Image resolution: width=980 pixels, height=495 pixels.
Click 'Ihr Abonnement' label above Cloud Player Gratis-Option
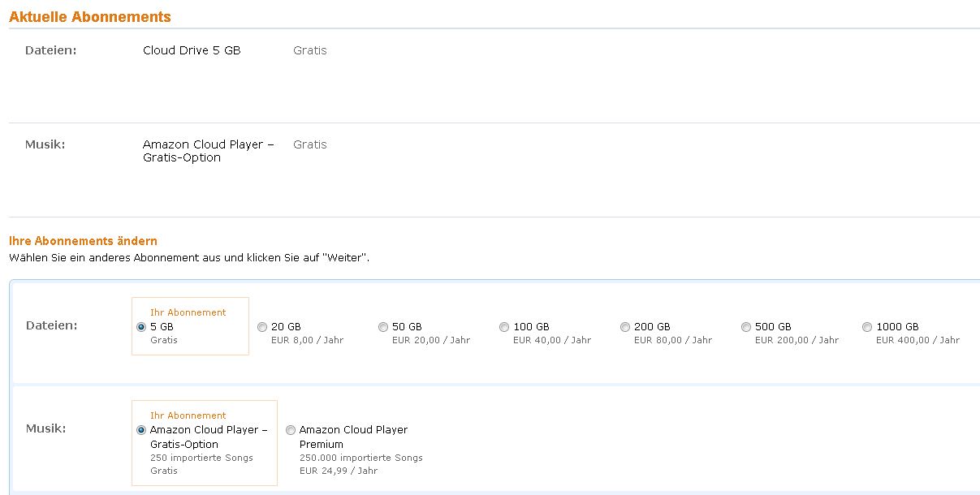click(x=188, y=415)
